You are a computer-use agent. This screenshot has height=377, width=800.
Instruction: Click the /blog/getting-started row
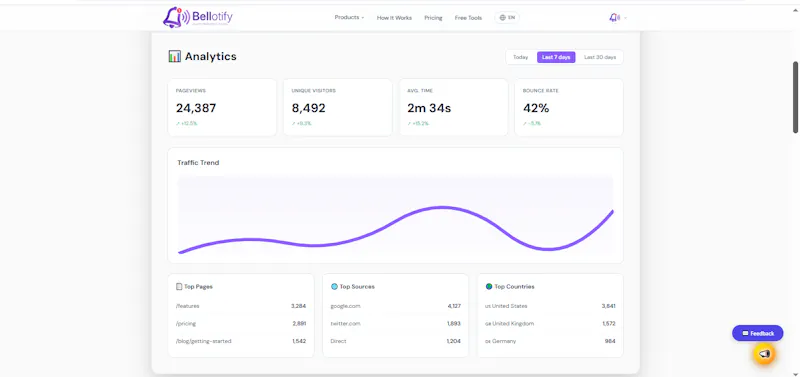pyautogui.click(x=241, y=341)
